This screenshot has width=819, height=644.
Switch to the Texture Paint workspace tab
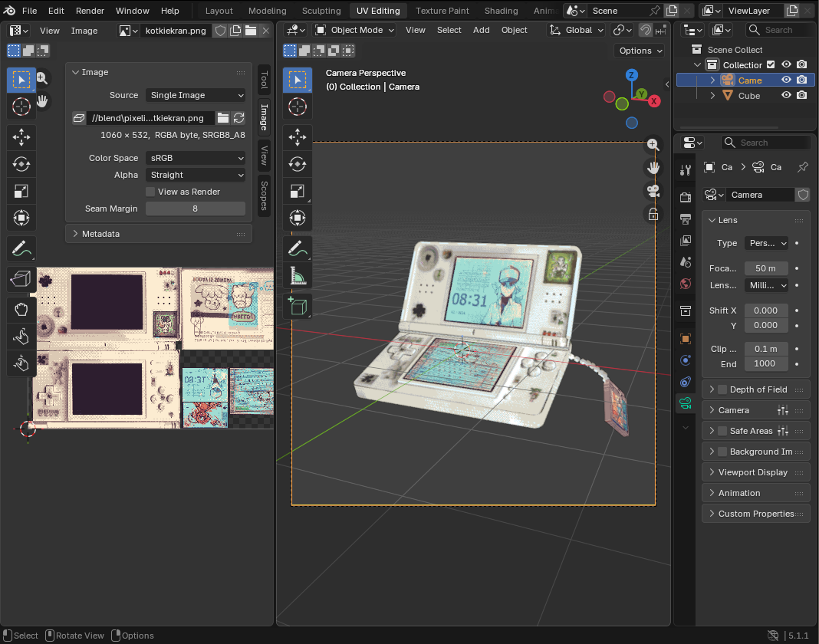point(442,11)
